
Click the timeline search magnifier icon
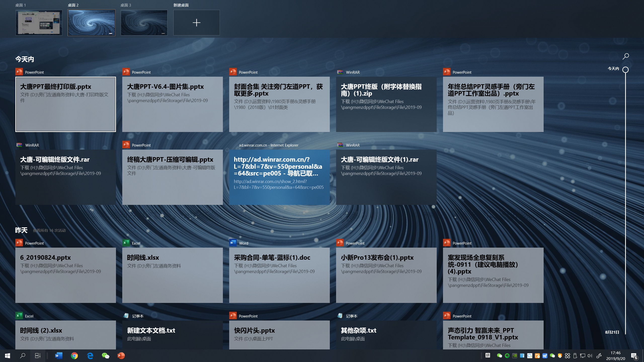626,56
